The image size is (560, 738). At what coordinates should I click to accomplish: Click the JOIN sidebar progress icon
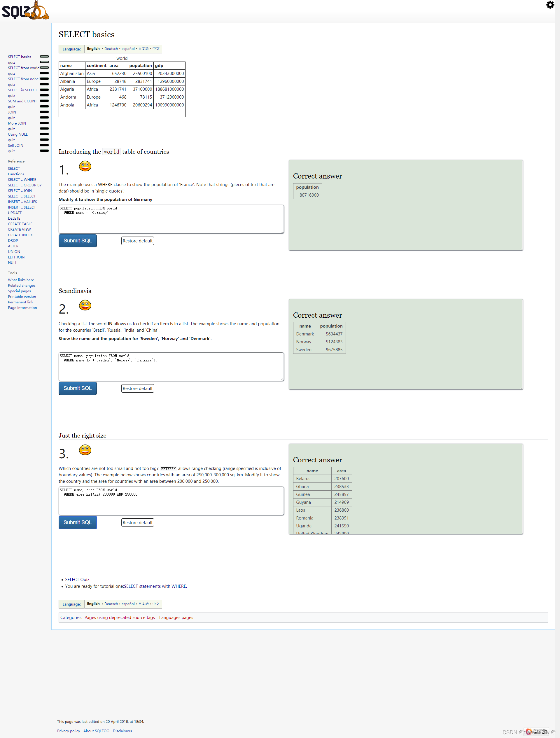tap(46, 112)
